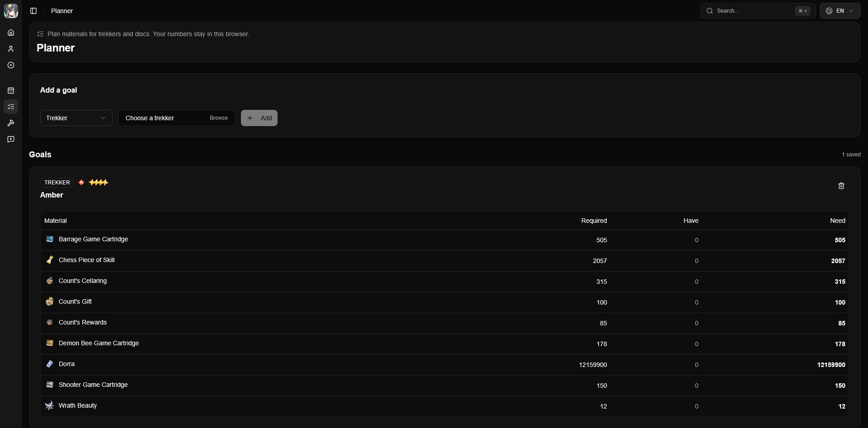Open the Choose a trekker picker

[x=163, y=118]
